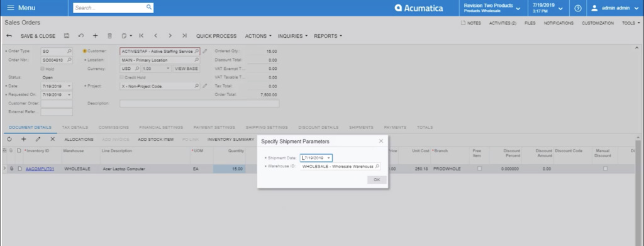Open the Reports dropdown menu

pyautogui.click(x=328, y=36)
